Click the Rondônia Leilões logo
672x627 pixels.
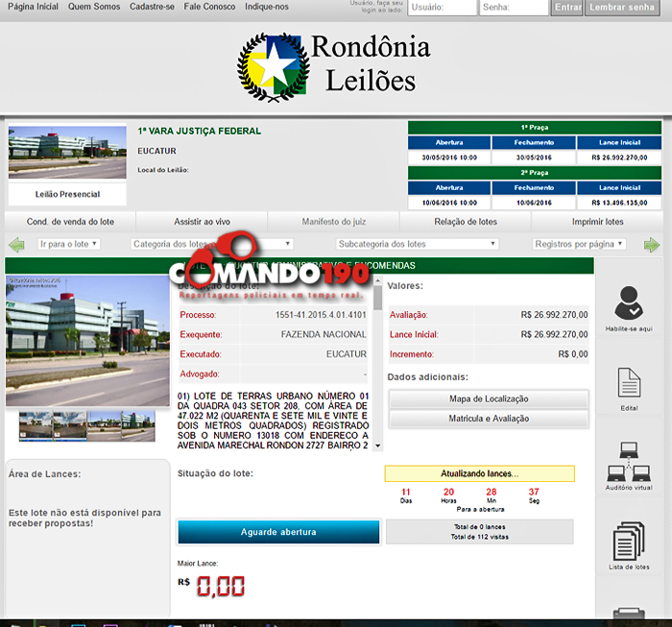click(333, 67)
